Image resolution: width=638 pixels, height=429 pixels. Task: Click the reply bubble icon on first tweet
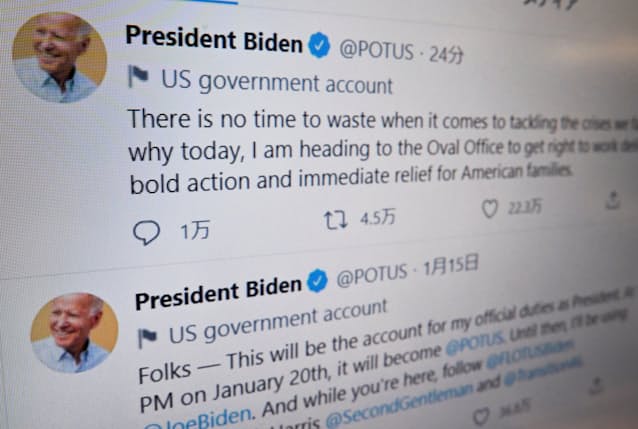pos(146,232)
